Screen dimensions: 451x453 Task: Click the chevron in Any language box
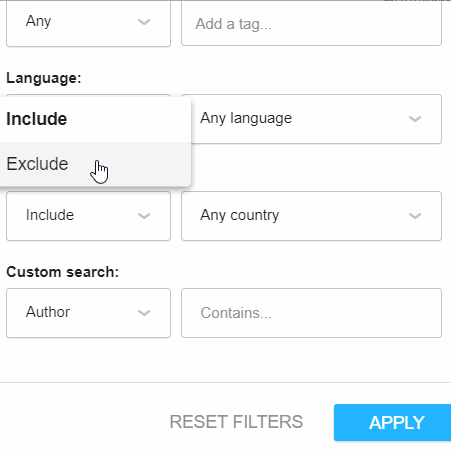[x=415, y=119]
